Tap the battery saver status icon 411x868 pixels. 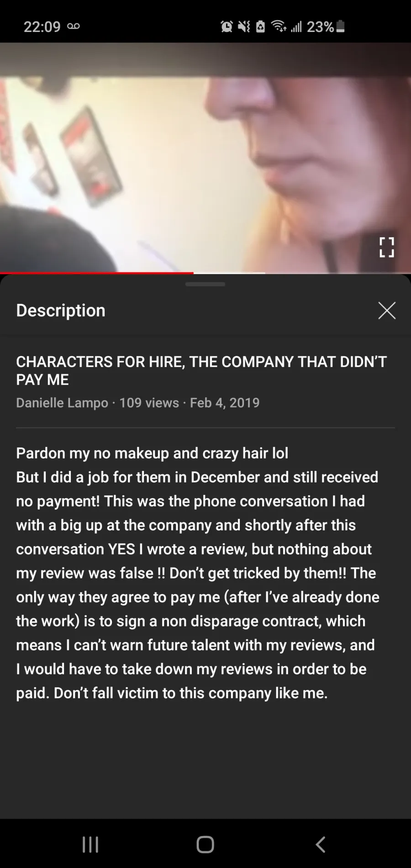click(260, 26)
